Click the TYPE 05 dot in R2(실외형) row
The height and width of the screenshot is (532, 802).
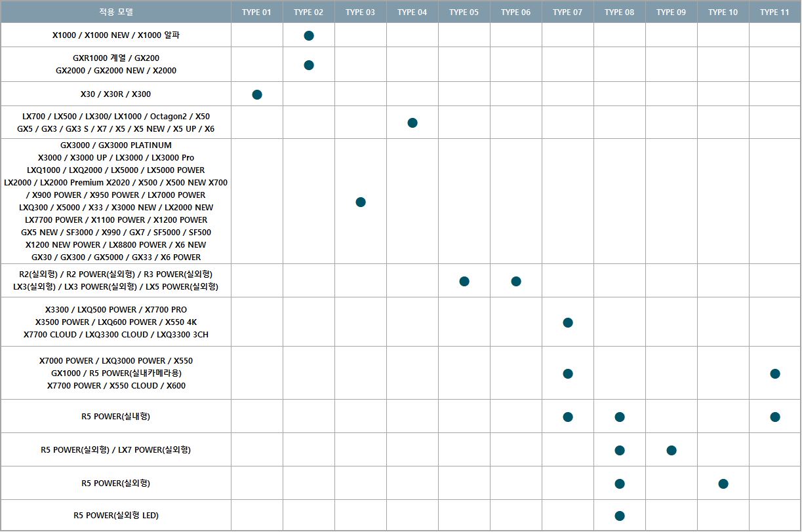pos(464,281)
